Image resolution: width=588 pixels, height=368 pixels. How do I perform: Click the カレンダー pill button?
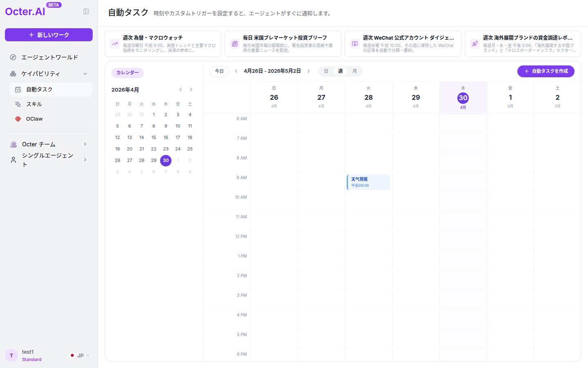click(127, 73)
